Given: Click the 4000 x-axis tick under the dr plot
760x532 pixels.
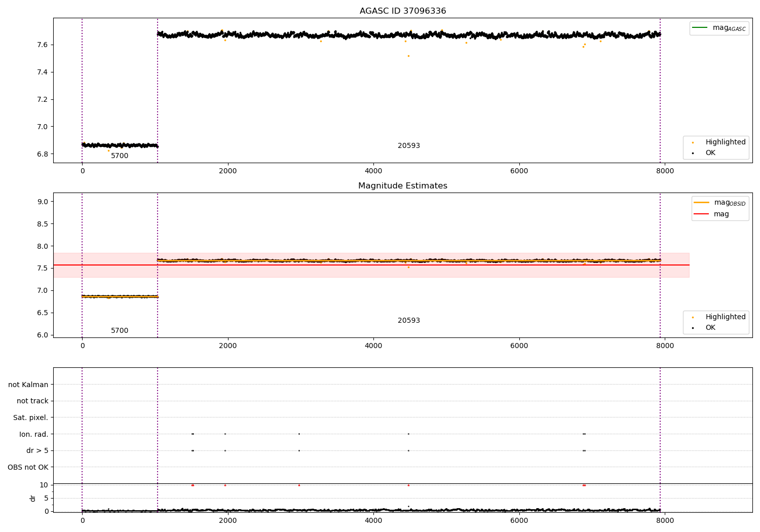Looking at the screenshot, I should 373,520.
